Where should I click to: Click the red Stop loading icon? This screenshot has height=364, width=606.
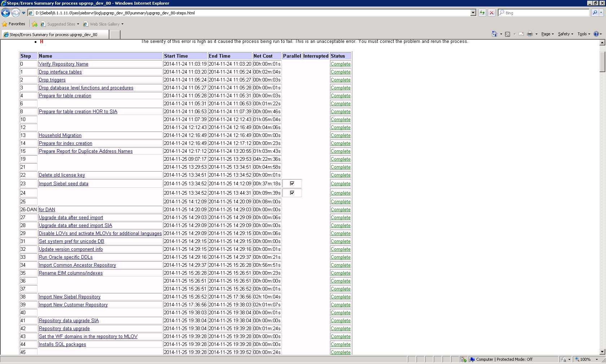[491, 13]
